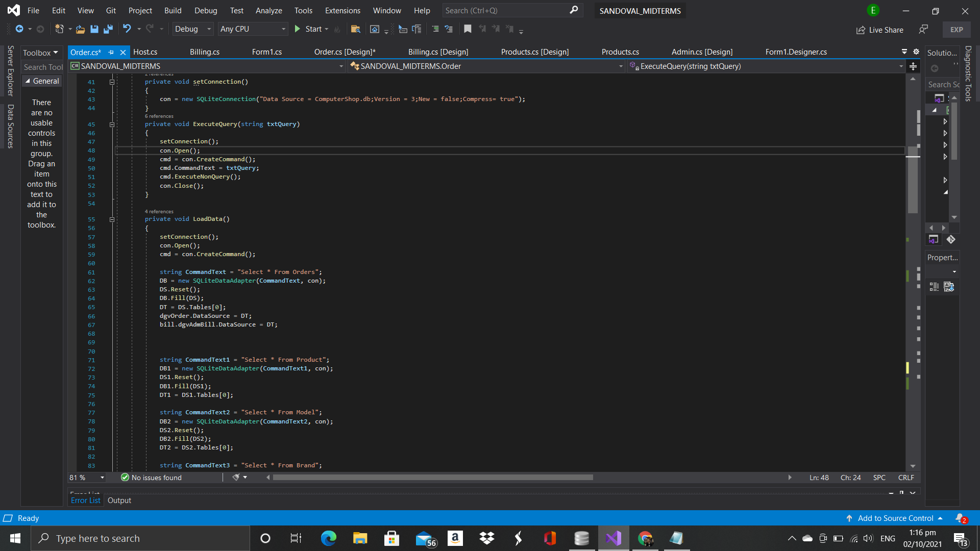This screenshot has height=551, width=980.
Task: Click the No issues found indicator
Action: (151, 478)
